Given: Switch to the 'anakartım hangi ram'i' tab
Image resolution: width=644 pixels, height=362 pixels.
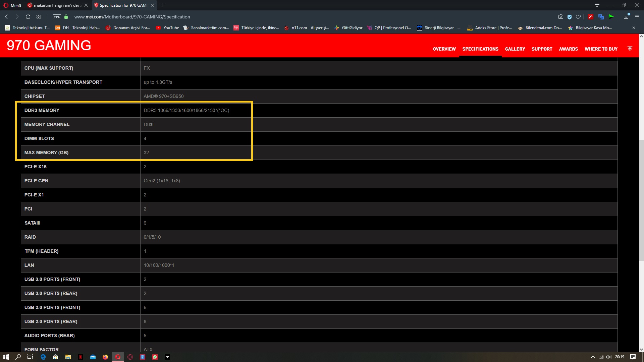Looking at the screenshot, I should point(57,5).
